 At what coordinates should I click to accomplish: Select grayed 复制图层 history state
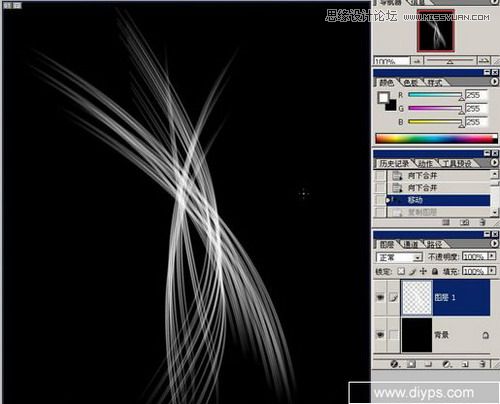pyautogui.click(x=438, y=212)
